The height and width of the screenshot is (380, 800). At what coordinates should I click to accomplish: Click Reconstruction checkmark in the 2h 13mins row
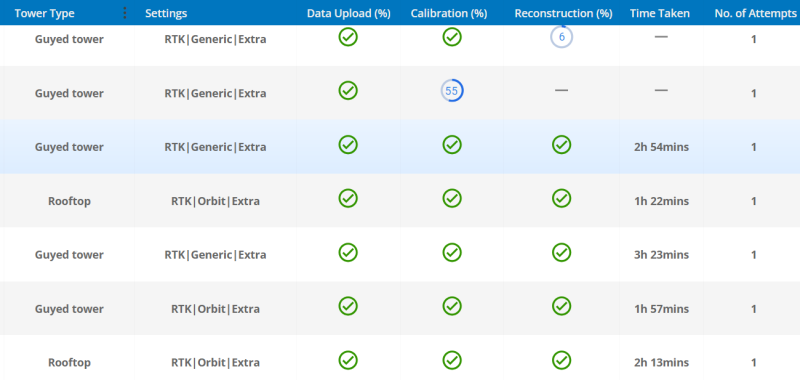pos(561,360)
